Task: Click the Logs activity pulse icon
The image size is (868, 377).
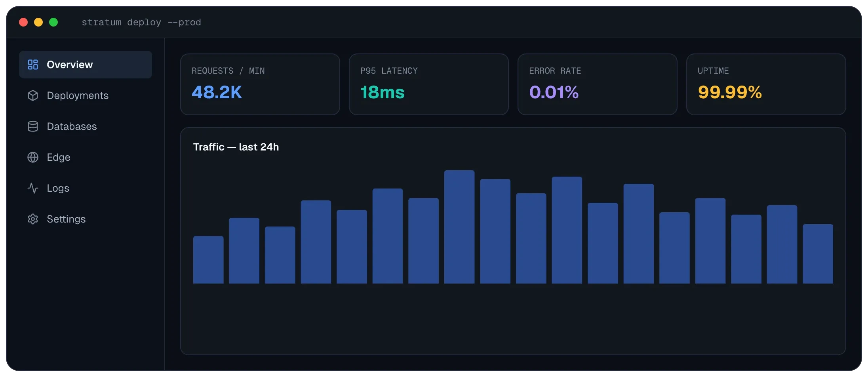Action: pyautogui.click(x=33, y=188)
